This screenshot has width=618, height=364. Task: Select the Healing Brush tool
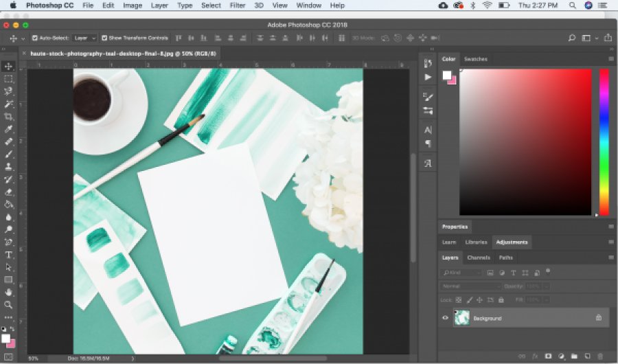pos(8,141)
